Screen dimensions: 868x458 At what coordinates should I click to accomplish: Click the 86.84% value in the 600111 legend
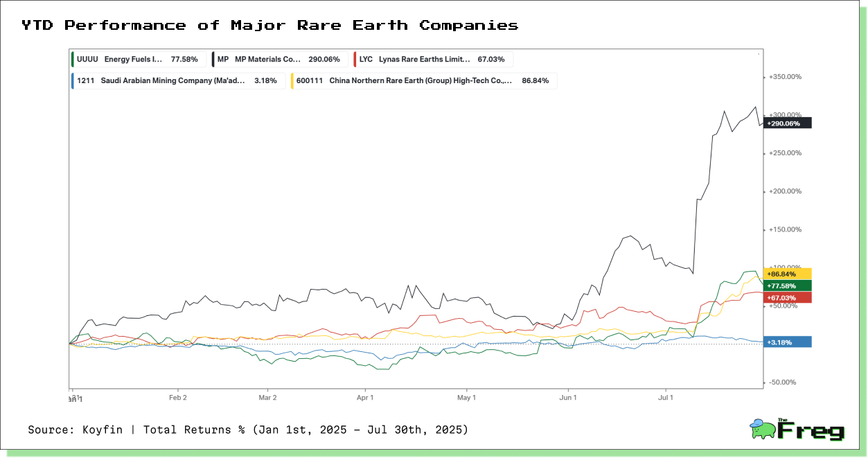535,81
